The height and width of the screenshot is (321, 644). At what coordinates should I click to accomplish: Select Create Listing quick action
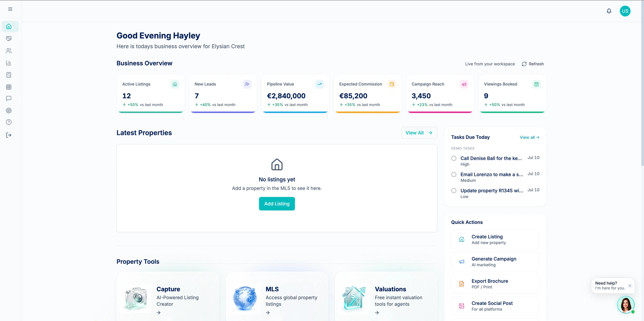point(495,239)
